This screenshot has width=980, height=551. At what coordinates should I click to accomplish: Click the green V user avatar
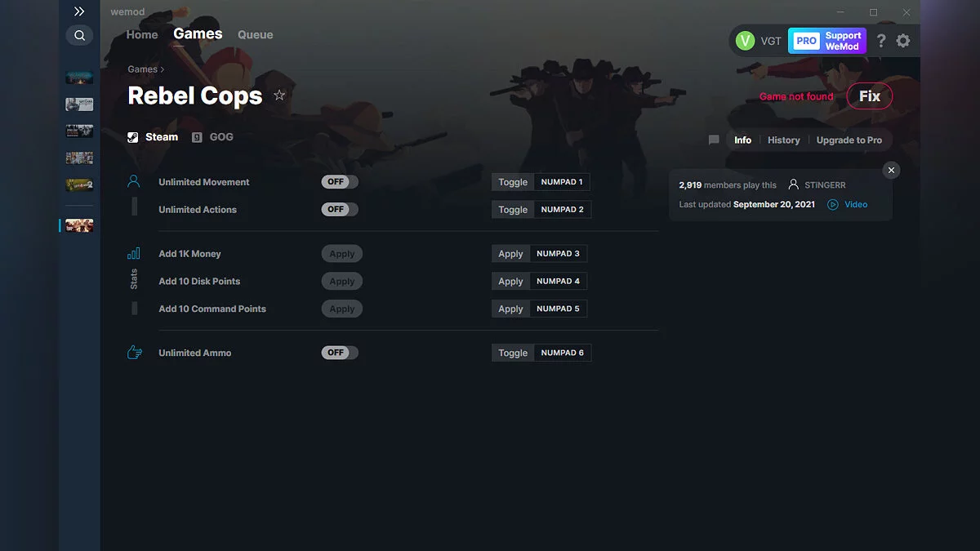point(745,41)
